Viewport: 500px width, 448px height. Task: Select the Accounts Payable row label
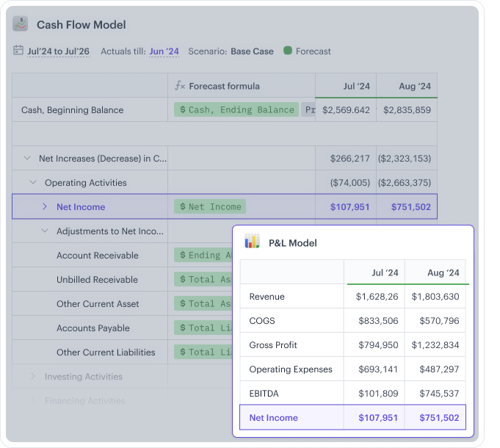(x=93, y=328)
